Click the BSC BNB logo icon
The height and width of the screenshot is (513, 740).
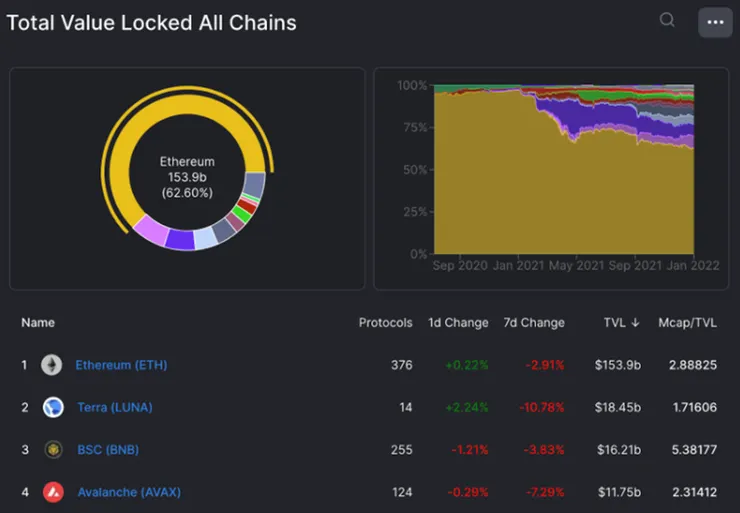pos(53,449)
